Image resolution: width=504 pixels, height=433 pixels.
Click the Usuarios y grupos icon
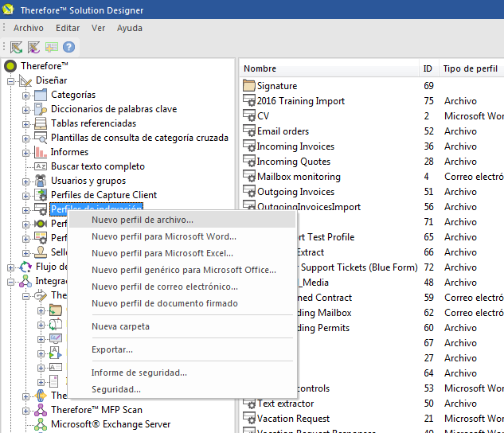tap(41, 181)
